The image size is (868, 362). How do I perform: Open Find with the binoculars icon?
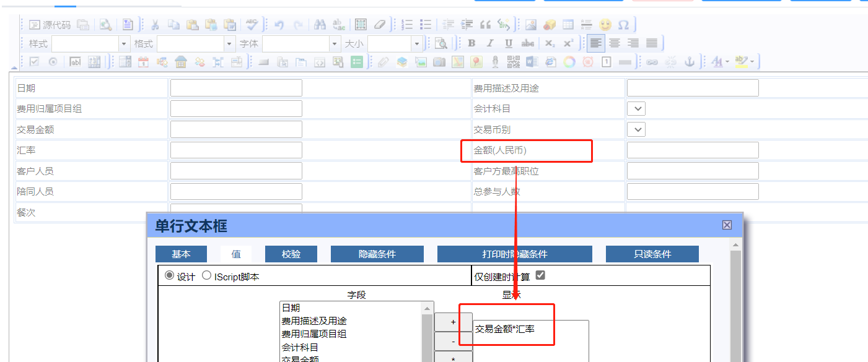(x=320, y=25)
